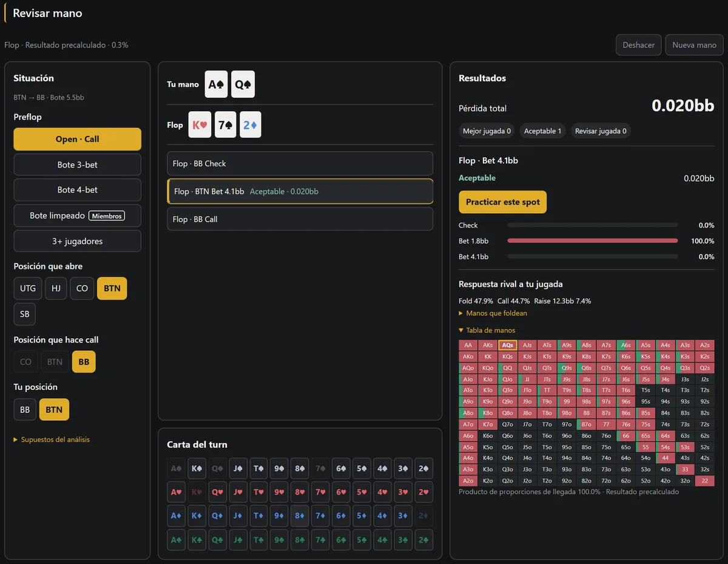This screenshot has height=564, width=728.
Task: Select the 22 cell in the hand table
Action: click(x=704, y=481)
